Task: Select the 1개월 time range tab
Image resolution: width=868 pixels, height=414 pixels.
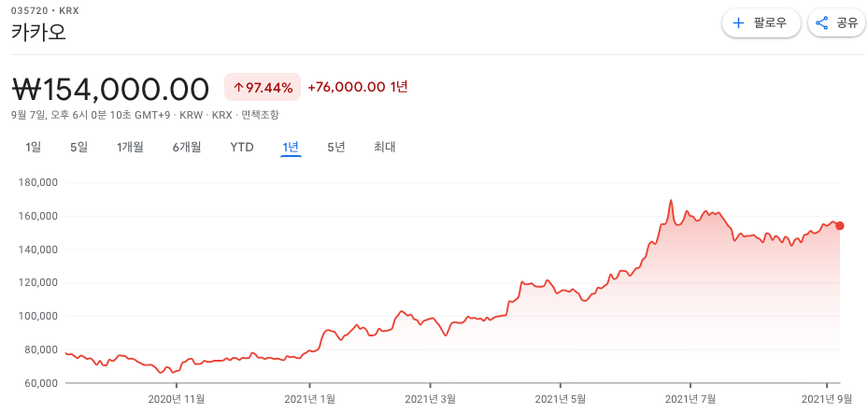Action: click(130, 148)
